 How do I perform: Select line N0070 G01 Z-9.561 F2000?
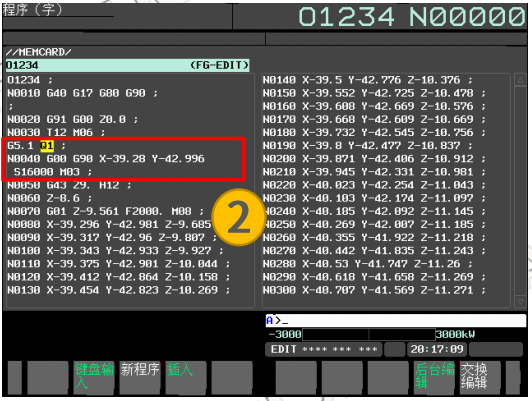[105, 211]
